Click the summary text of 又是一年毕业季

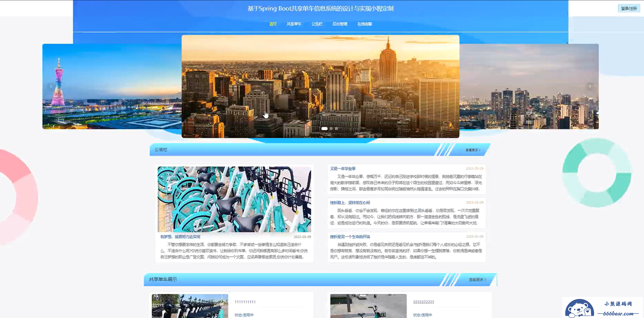406,183
